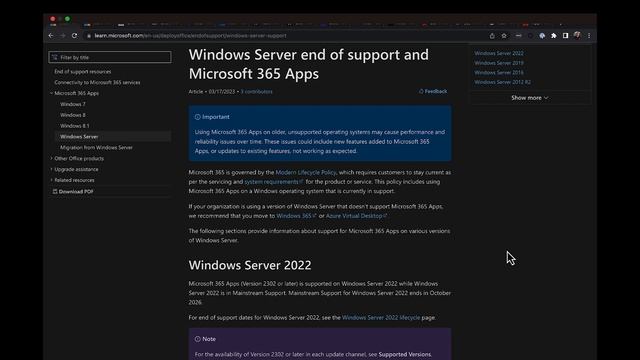Open End of support resources page
The width and height of the screenshot is (640, 360).
tap(82, 71)
